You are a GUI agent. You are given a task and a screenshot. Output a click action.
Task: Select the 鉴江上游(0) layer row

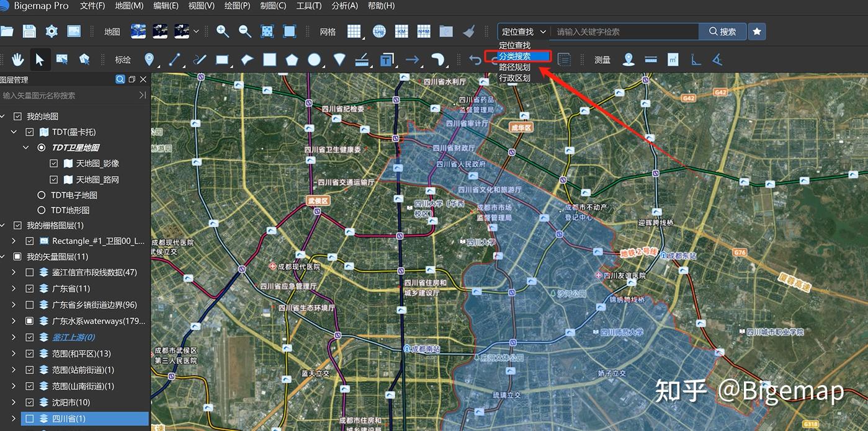pyautogui.click(x=74, y=337)
